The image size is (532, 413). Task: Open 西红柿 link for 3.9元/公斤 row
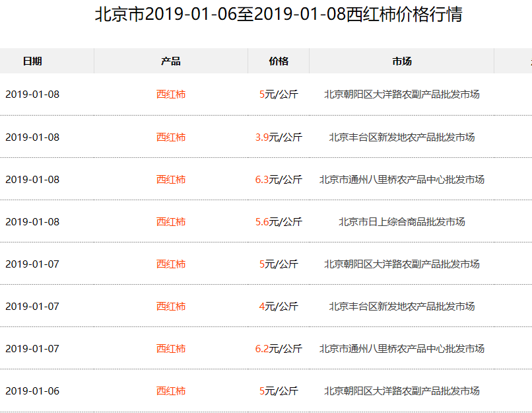tap(171, 137)
